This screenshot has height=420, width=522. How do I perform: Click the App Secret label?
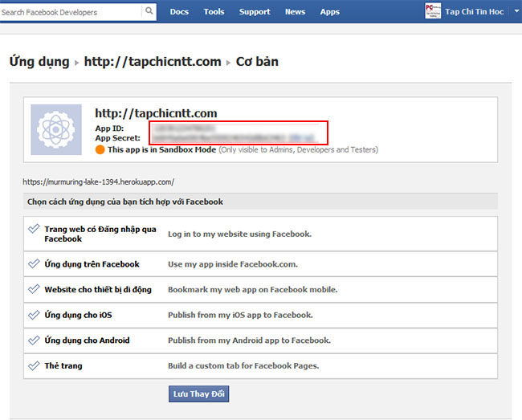(118, 138)
